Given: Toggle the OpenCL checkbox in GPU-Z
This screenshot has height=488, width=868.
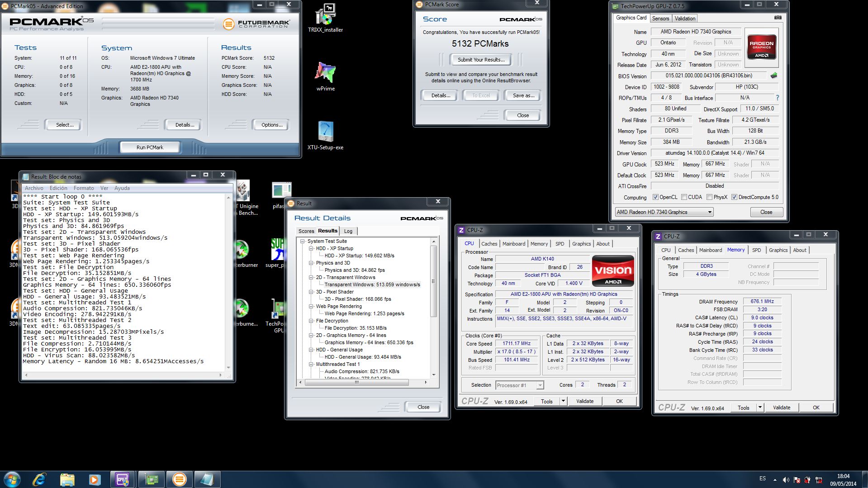Looking at the screenshot, I should (x=655, y=197).
